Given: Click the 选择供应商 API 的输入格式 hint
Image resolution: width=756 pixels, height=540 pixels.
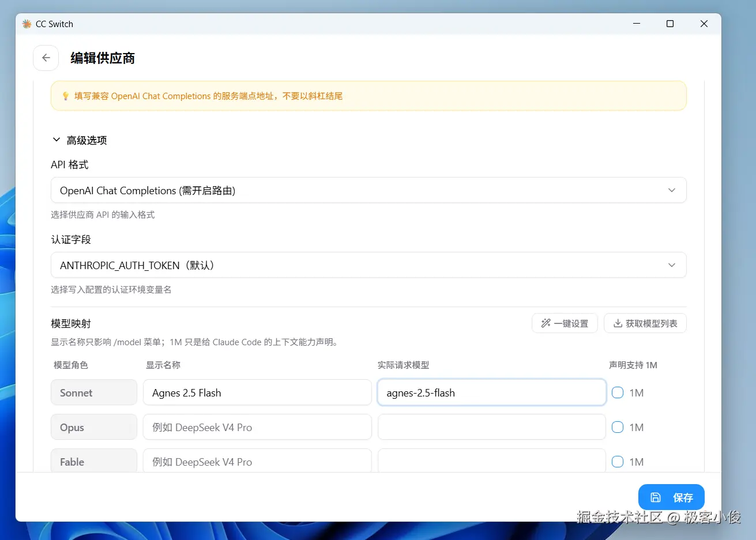Looking at the screenshot, I should [103, 214].
